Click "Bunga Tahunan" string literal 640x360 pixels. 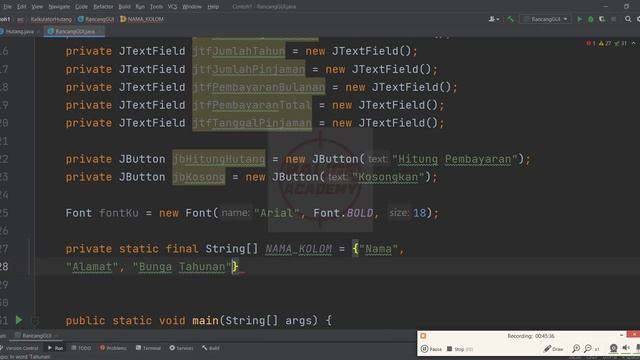182,267
